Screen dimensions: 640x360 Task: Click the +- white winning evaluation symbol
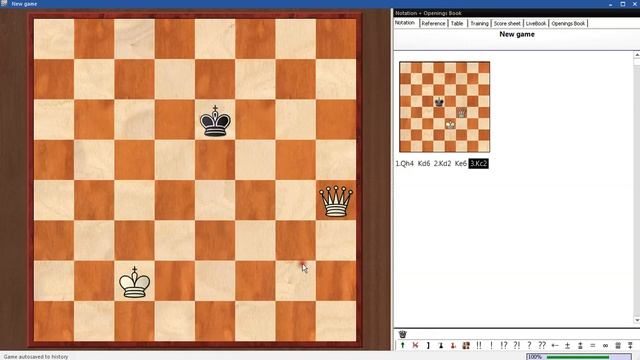[555, 345]
